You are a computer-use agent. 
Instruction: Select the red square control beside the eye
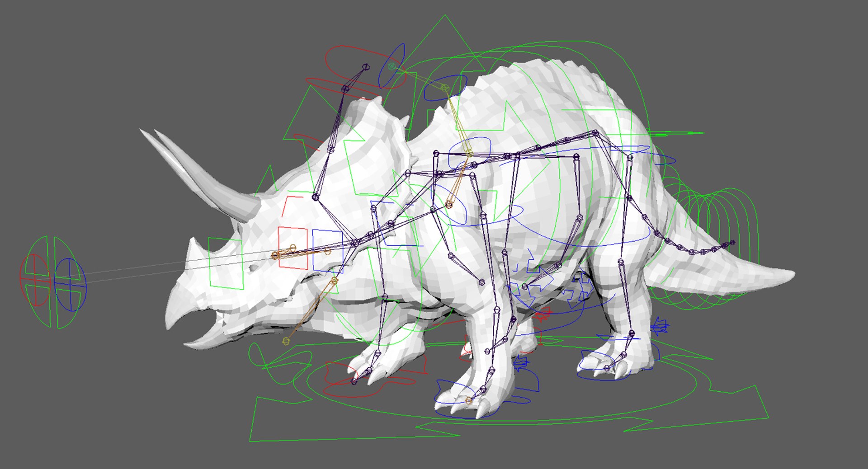pos(292,248)
